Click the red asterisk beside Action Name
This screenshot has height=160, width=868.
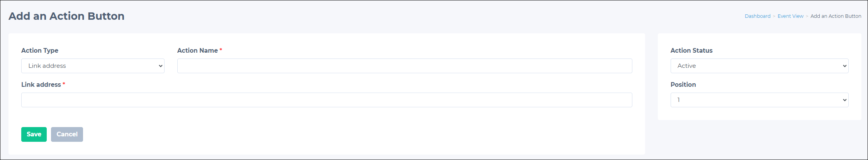221,50
